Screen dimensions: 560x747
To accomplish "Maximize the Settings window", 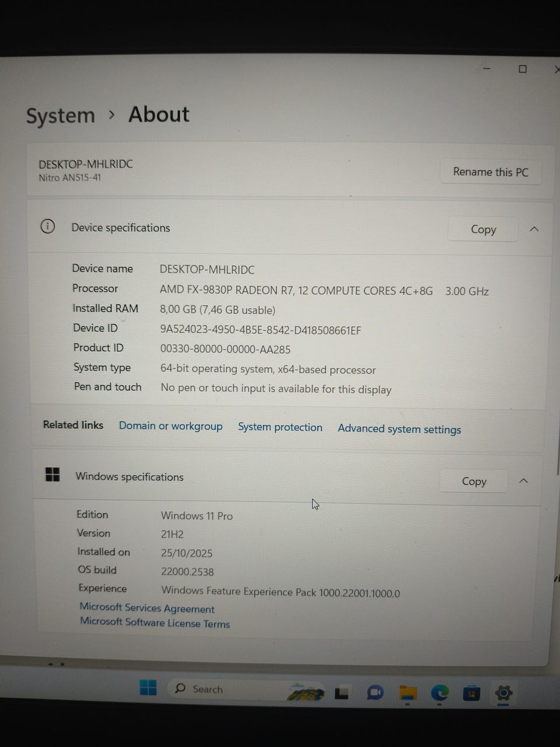I will coord(523,69).
